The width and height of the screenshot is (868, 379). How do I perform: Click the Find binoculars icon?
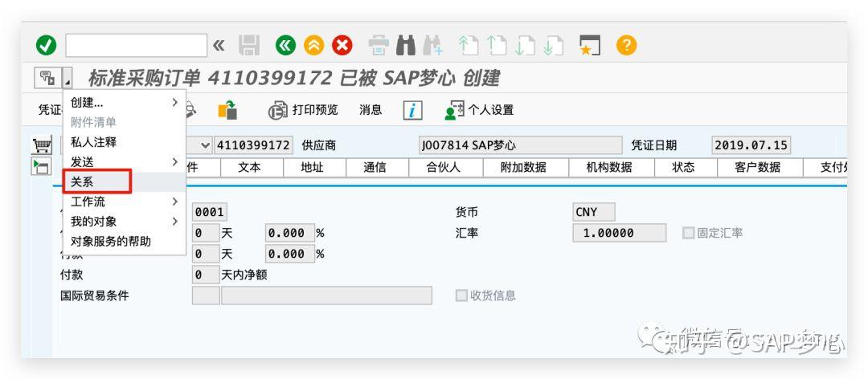pyautogui.click(x=406, y=46)
